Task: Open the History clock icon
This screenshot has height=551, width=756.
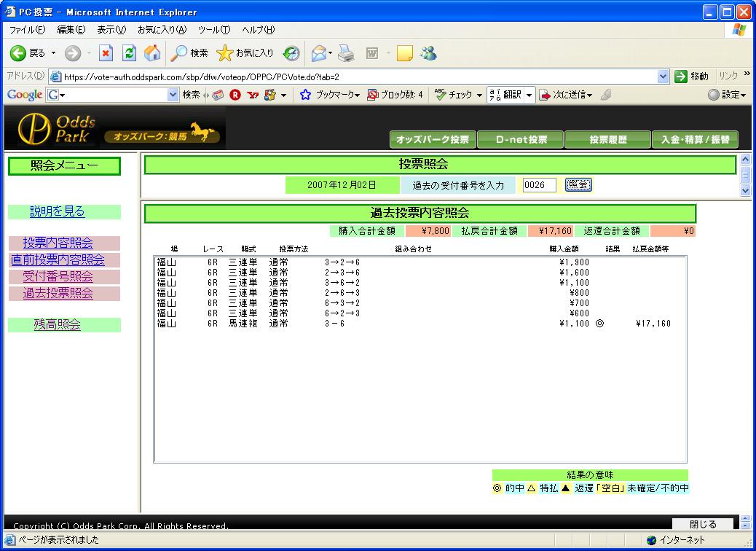Action: pos(291,53)
